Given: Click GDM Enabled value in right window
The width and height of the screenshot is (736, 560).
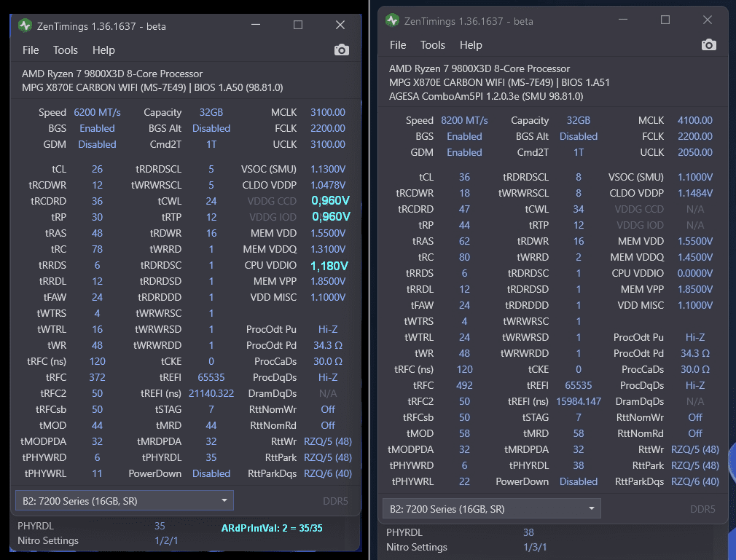Looking at the screenshot, I should coord(464,152).
